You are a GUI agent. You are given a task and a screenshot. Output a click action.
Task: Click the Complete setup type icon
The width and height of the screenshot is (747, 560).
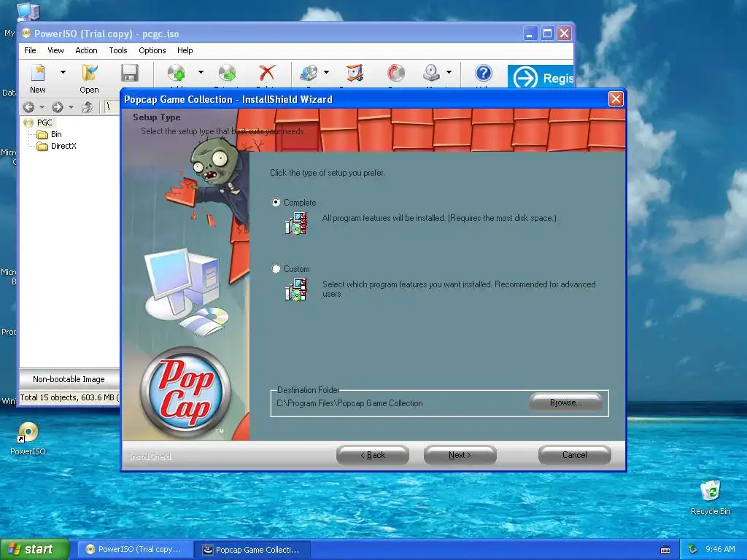(296, 223)
